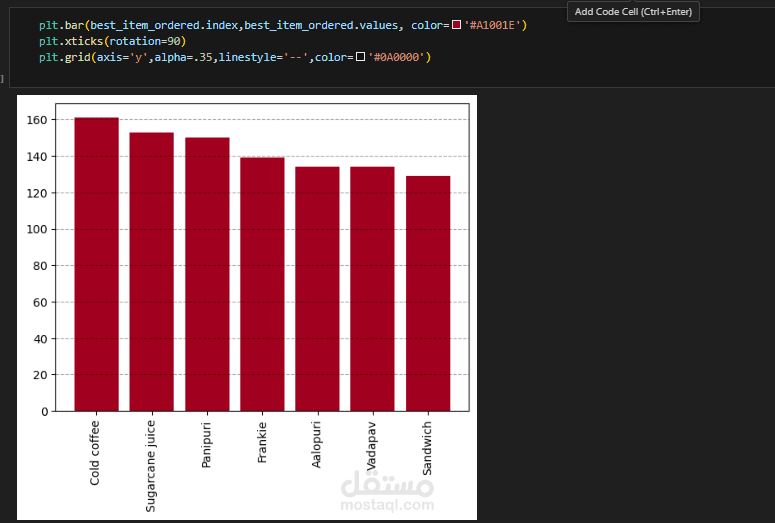Click the alpha=.35 argument

point(183,57)
